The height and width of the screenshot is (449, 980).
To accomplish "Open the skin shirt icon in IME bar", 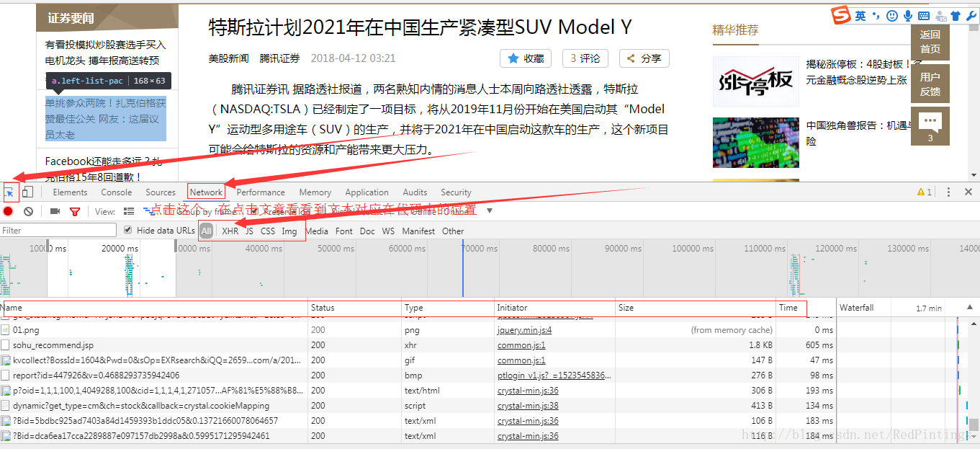I will (x=956, y=15).
